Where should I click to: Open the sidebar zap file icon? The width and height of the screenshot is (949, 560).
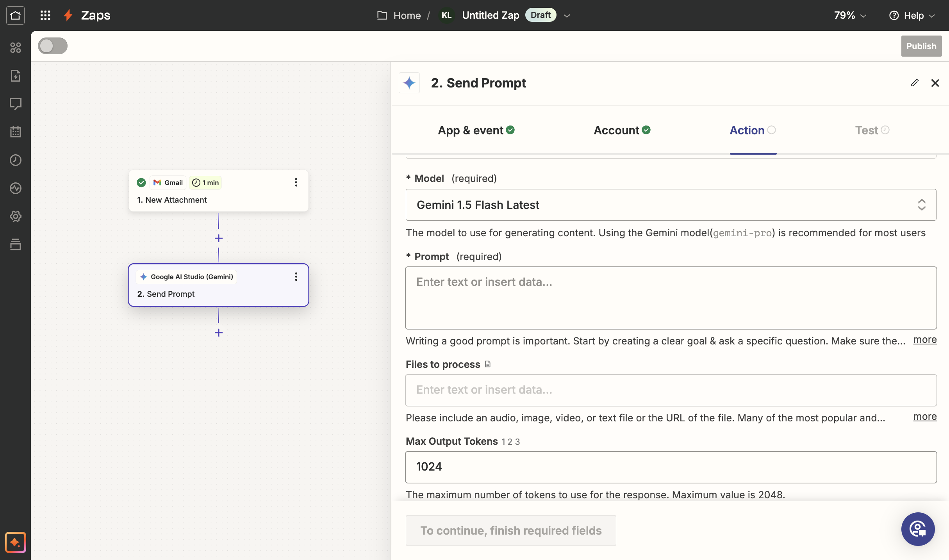[15, 76]
